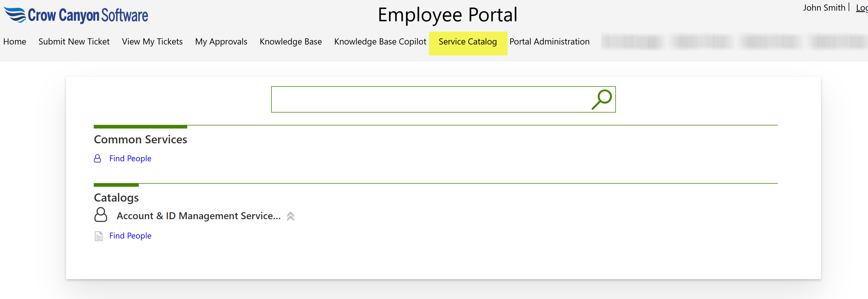Open View My Tickets
Image resolution: width=868 pixels, height=299 pixels.
(152, 41)
